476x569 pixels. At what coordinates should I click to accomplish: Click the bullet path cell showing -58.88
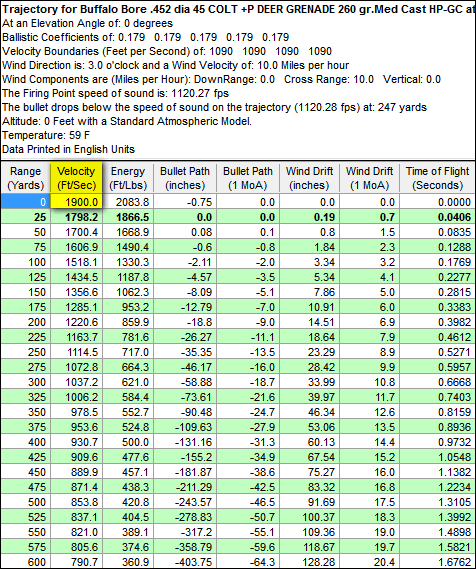click(185, 382)
